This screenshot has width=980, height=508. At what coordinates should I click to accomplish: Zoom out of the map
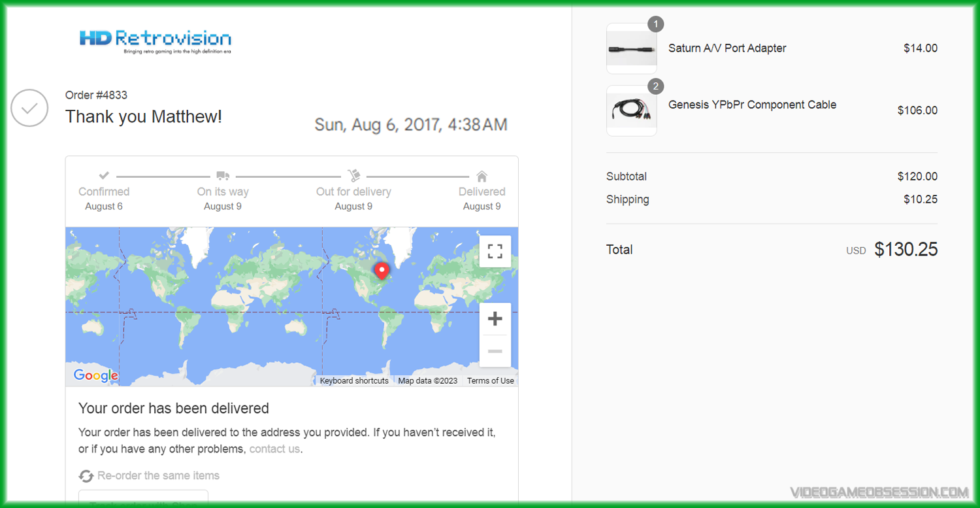click(x=495, y=351)
